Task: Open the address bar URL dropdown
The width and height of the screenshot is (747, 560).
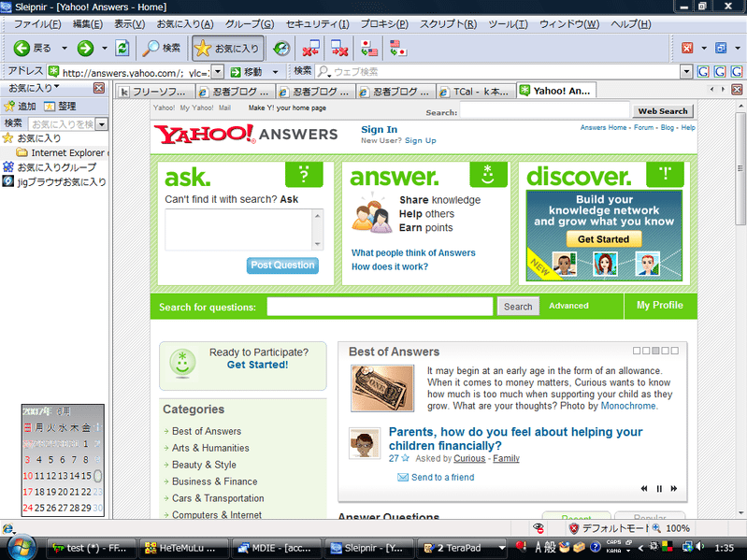Action: click(217, 72)
